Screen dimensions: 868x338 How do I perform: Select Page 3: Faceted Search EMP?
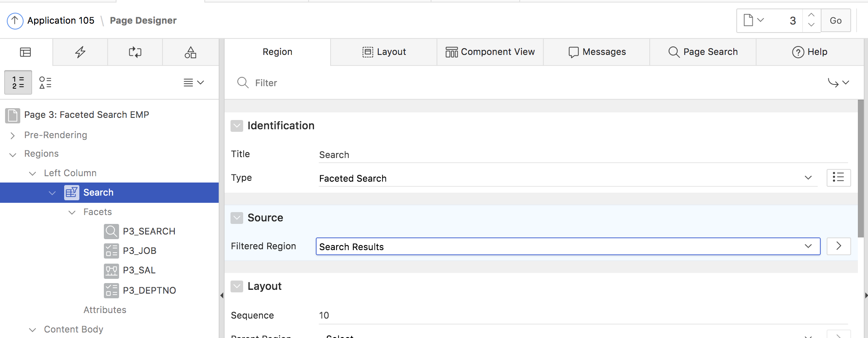point(87,115)
